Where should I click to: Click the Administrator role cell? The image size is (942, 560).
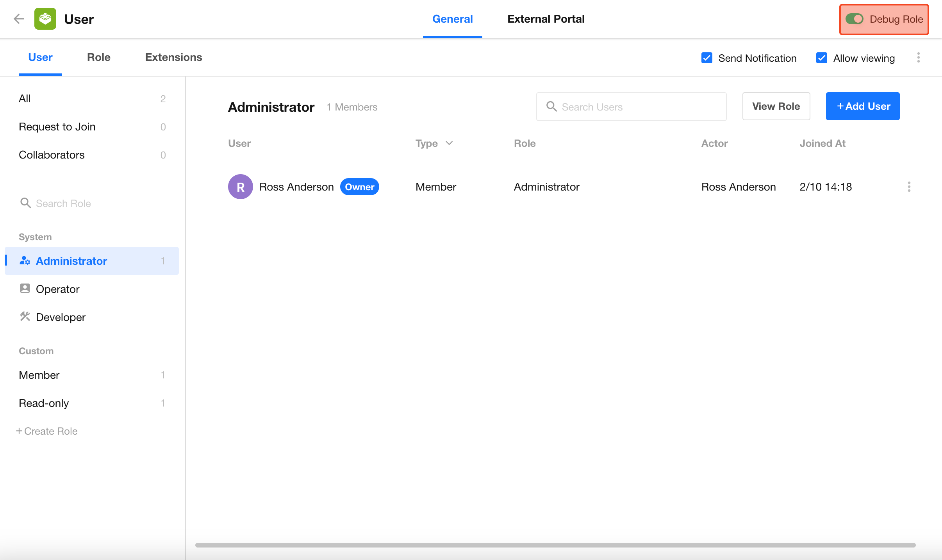tap(546, 187)
